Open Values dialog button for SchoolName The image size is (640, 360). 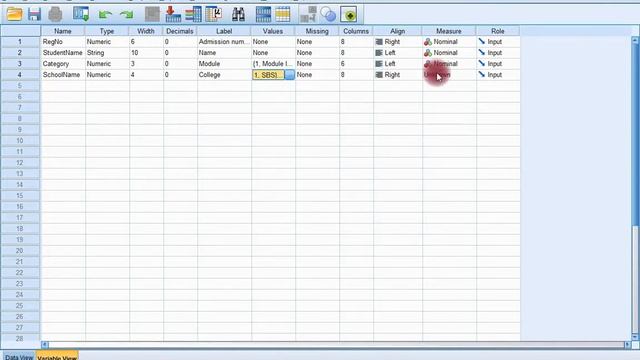point(289,75)
